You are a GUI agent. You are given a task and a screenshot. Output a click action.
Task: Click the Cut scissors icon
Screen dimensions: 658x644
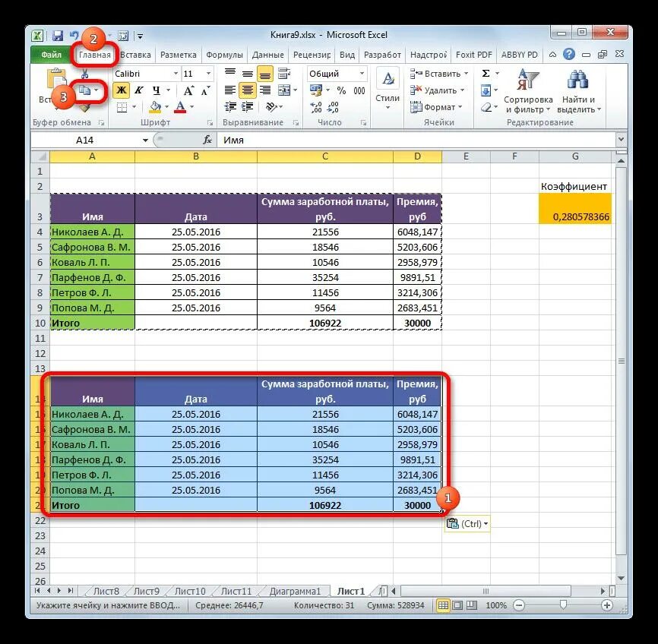pos(85,74)
